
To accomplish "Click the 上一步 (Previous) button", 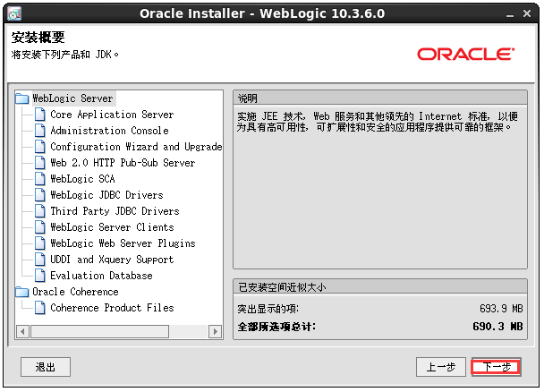I will (x=441, y=367).
